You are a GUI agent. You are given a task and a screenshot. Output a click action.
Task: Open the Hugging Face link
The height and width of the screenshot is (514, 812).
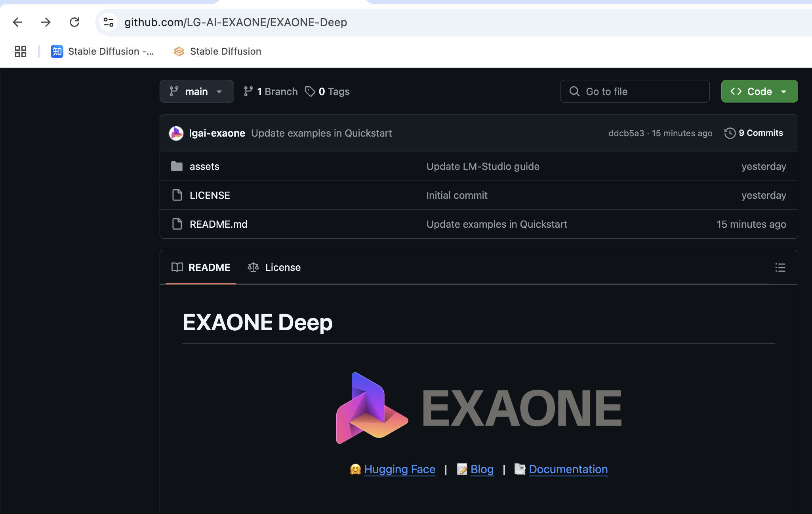(x=399, y=469)
